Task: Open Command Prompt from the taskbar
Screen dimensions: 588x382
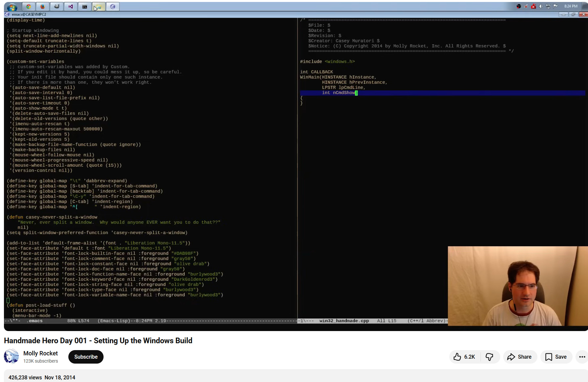Action: (84, 6)
